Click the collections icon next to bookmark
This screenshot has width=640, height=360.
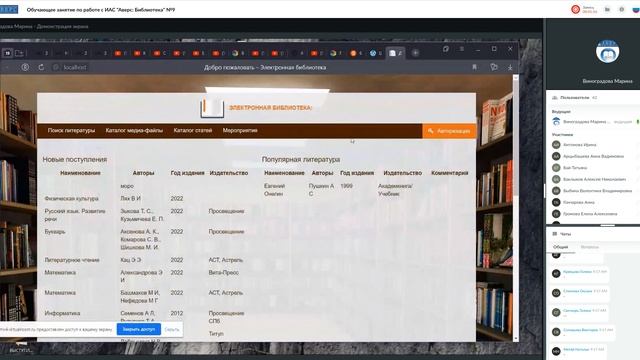coord(494,67)
